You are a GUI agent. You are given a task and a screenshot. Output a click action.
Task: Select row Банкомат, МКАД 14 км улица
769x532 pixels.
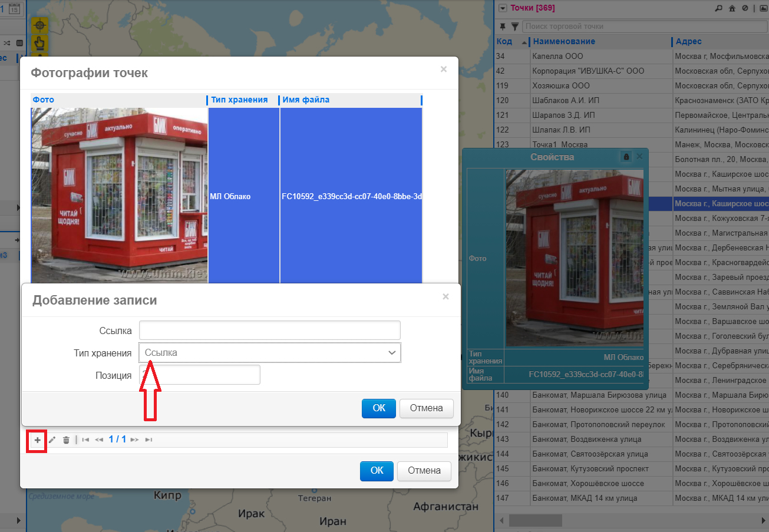tap(632, 498)
